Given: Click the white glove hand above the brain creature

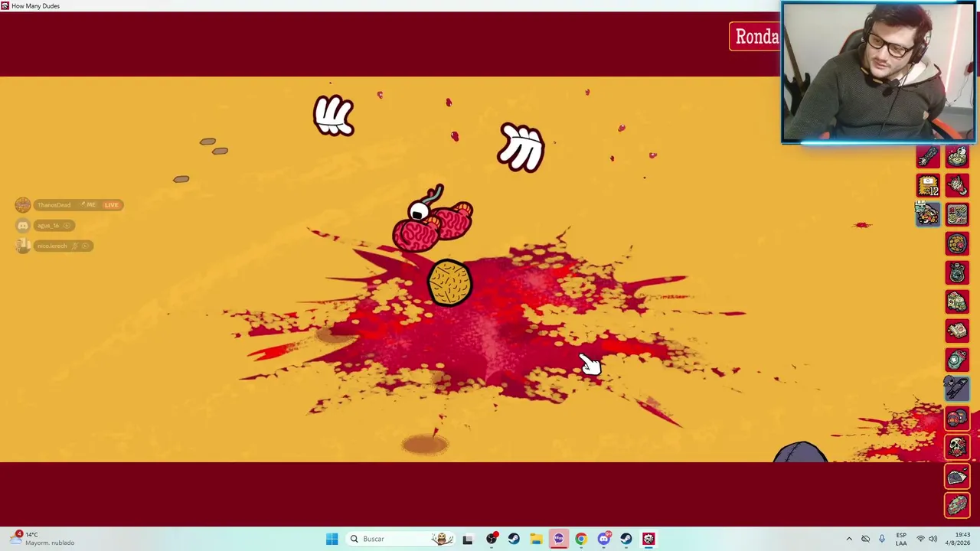Looking at the screenshot, I should click(521, 147).
